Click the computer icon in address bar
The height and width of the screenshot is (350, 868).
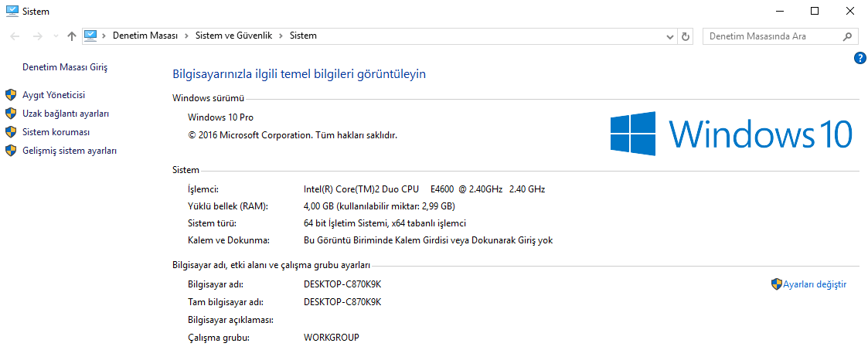pyautogui.click(x=90, y=36)
